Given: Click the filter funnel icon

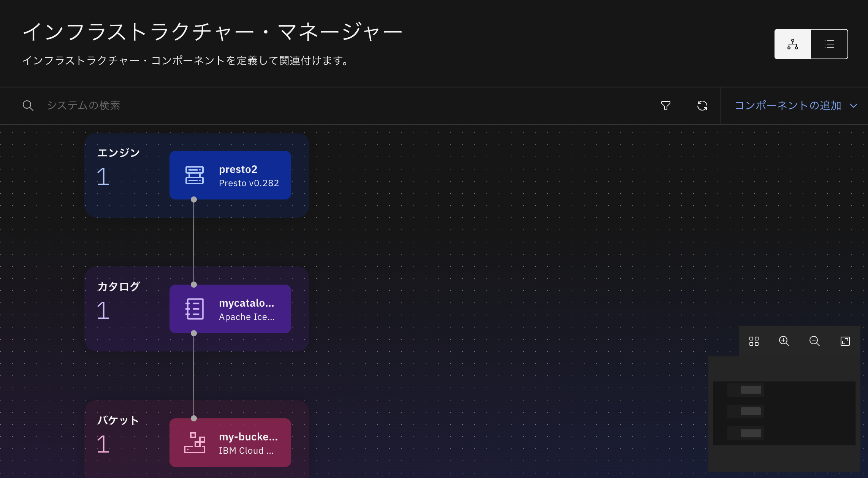Looking at the screenshot, I should tap(665, 106).
